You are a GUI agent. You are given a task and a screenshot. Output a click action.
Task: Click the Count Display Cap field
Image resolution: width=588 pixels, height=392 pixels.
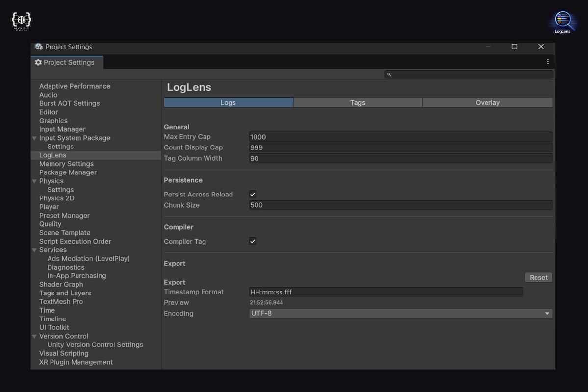point(400,147)
